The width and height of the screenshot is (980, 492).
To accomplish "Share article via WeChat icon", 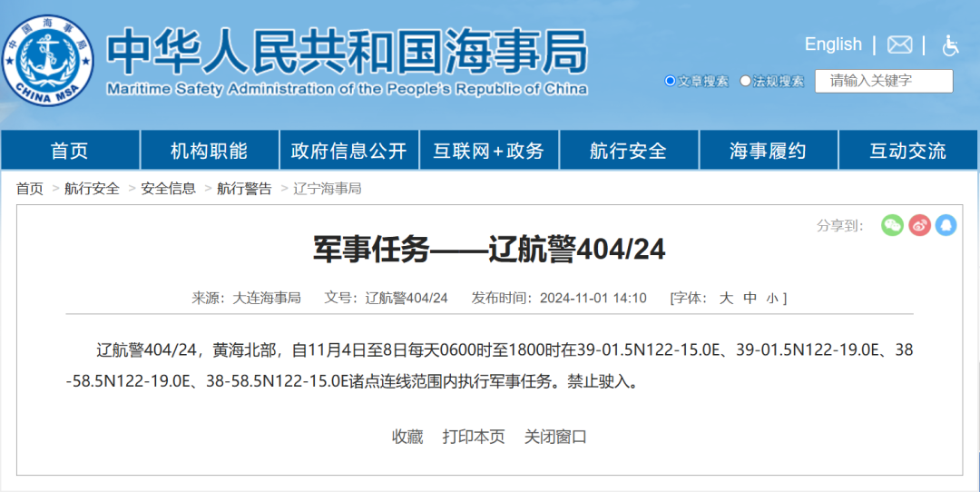I will coord(893,225).
